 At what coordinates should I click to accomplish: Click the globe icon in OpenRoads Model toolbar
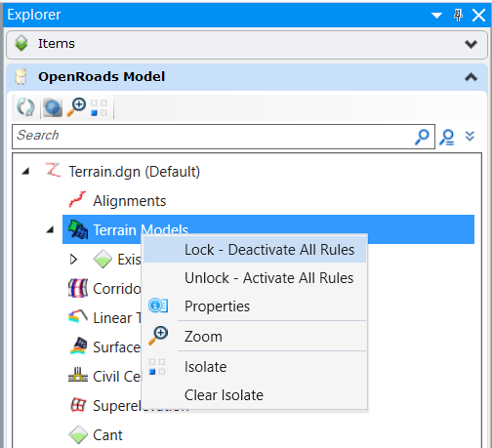click(53, 107)
